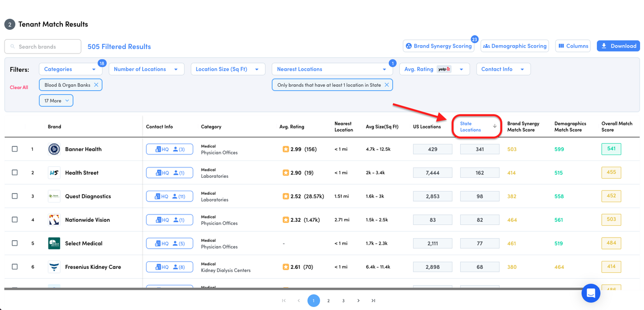Click Quest Diagnostics US locations value 2,853

[x=432, y=196]
